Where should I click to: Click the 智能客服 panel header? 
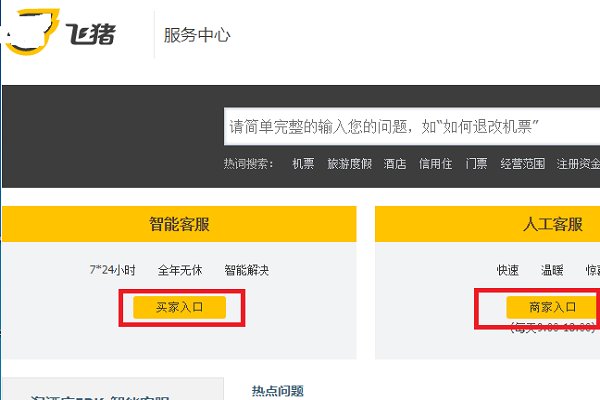coord(179,224)
